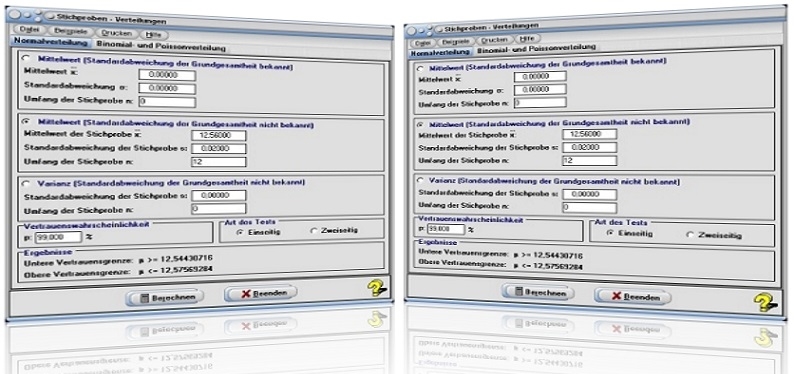Image resolution: width=794 pixels, height=374 pixels.
Task: Click the yellow help question mark in left window
Action: coord(377,288)
